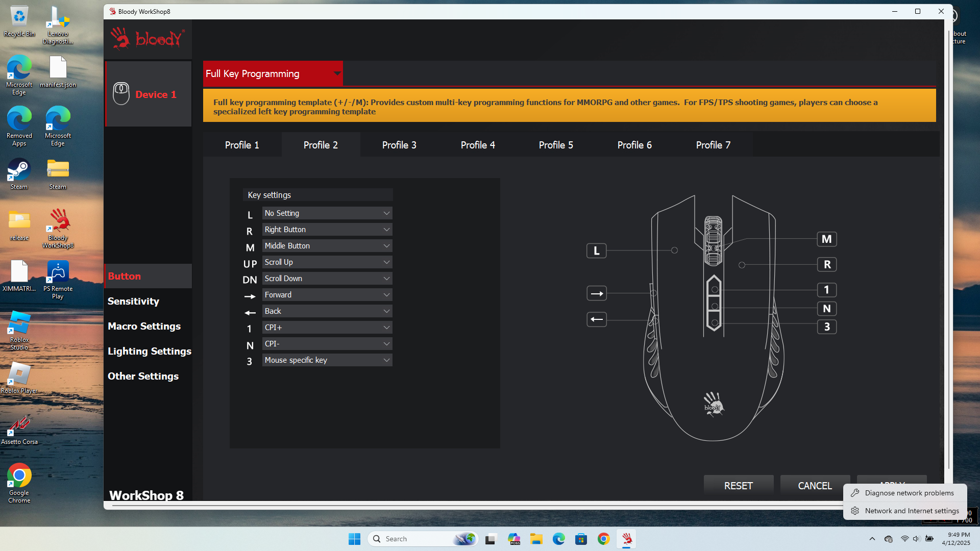Image resolution: width=980 pixels, height=551 pixels.
Task: Open the CPI- key dropdown
Action: point(327,344)
